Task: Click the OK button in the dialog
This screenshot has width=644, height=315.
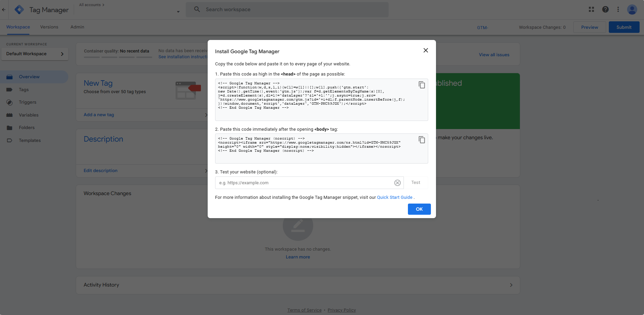Action: (x=419, y=209)
